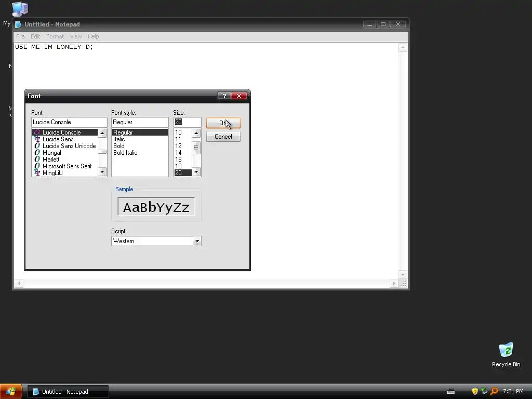Click Notepad vertical scroll down arrow

click(x=403, y=274)
